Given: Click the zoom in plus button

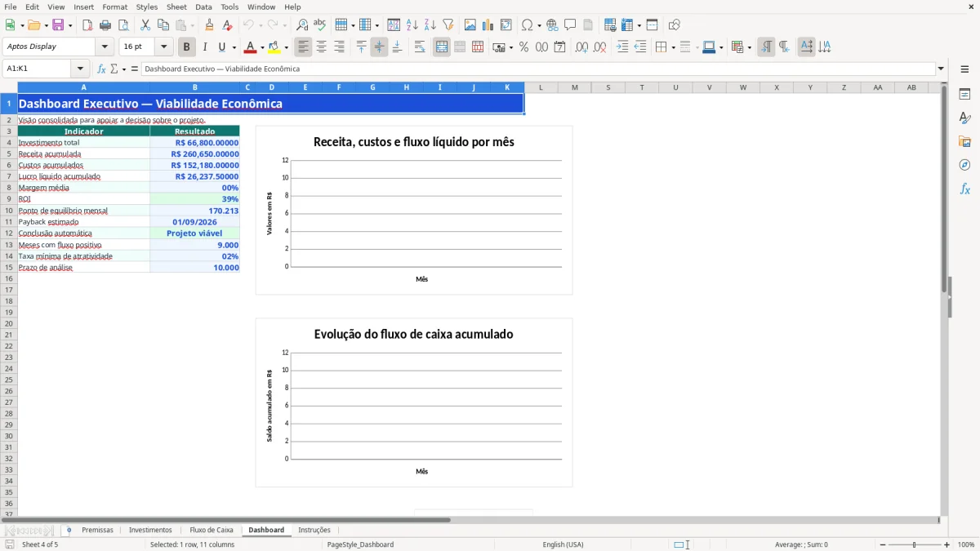Looking at the screenshot, I should [947, 544].
